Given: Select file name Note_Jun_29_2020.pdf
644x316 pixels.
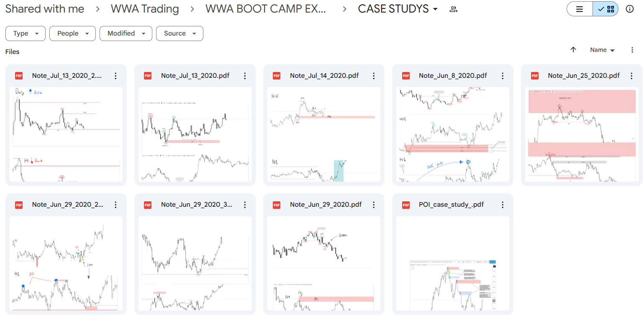Looking at the screenshot, I should coord(326,205).
